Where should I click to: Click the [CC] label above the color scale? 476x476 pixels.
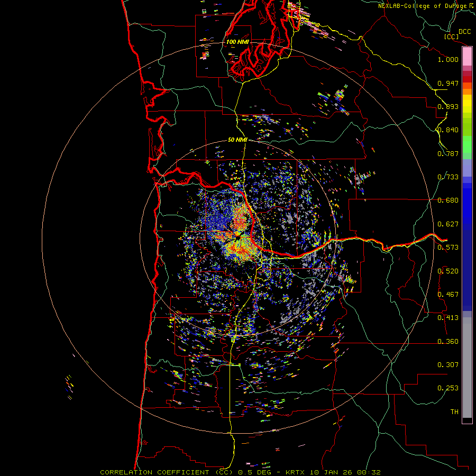451,36
